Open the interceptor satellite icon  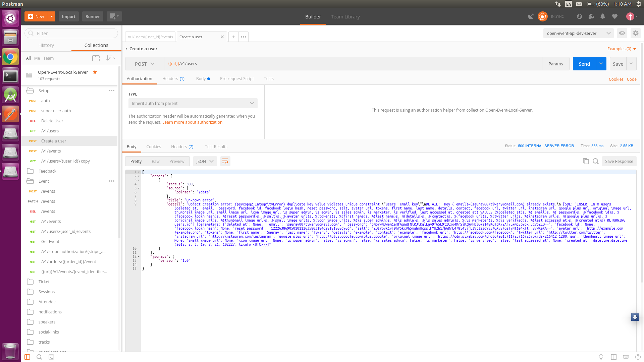click(531, 16)
